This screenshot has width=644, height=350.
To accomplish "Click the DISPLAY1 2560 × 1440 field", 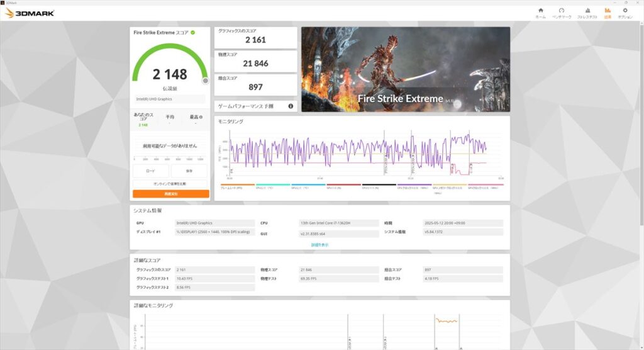I will (x=214, y=232).
